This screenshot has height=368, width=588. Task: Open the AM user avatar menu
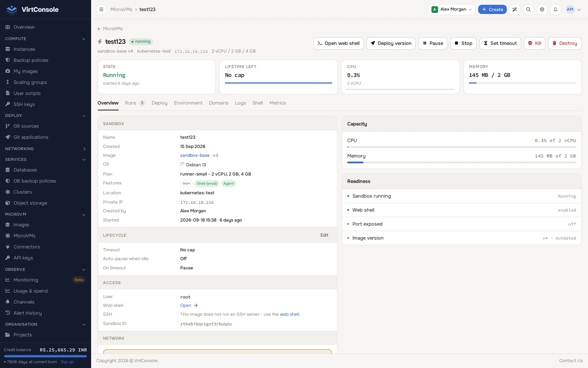click(x=573, y=10)
